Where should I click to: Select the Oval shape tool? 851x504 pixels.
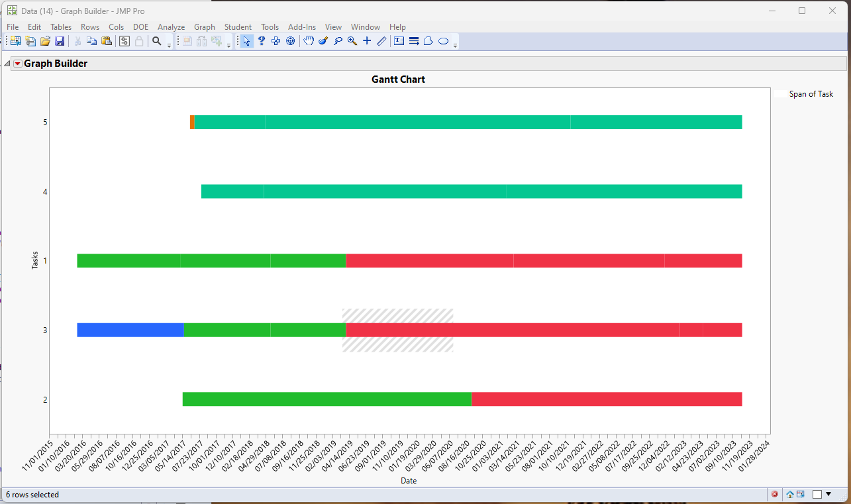click(444, 41)
